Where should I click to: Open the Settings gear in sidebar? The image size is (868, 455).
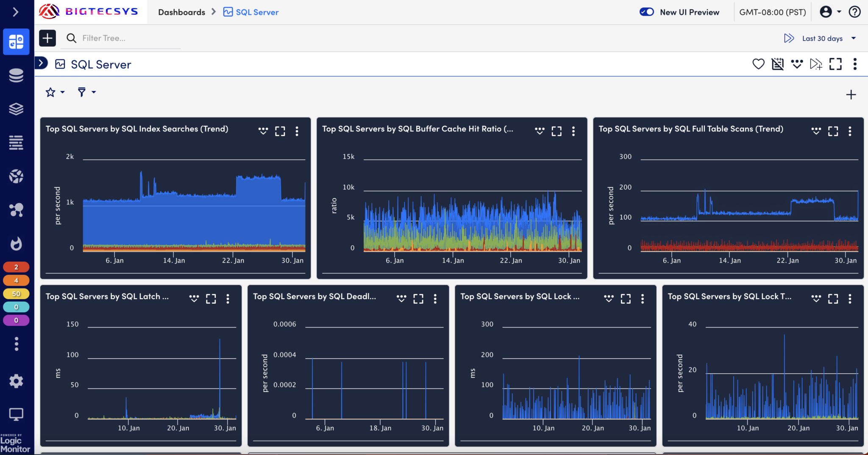point(16,381)
